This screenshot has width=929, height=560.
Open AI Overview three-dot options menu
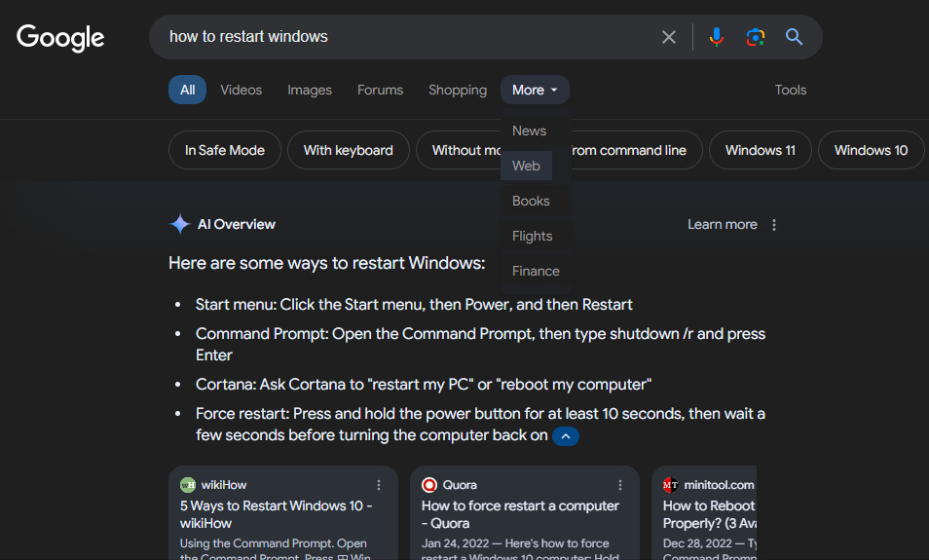click(x=774, y=225)
